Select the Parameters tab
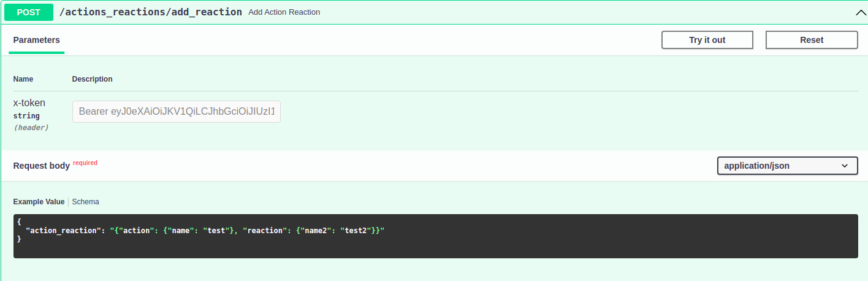 [37, 40]
